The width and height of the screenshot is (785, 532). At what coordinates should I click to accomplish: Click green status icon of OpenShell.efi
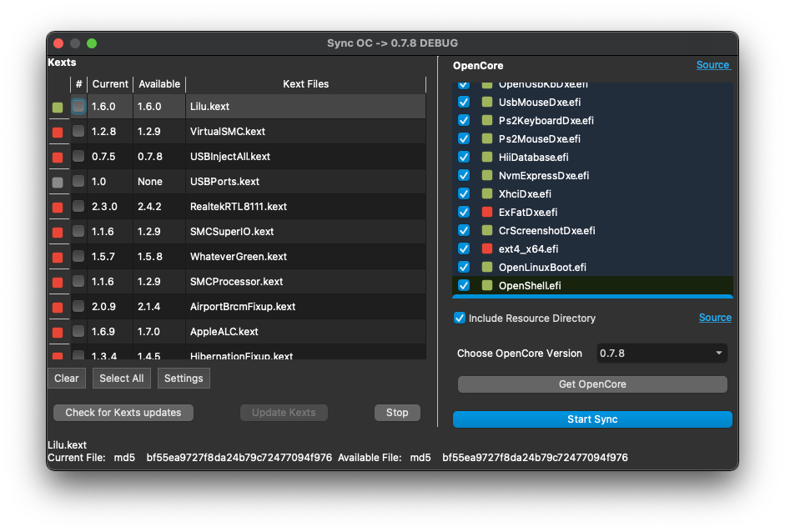pos(486,285)
